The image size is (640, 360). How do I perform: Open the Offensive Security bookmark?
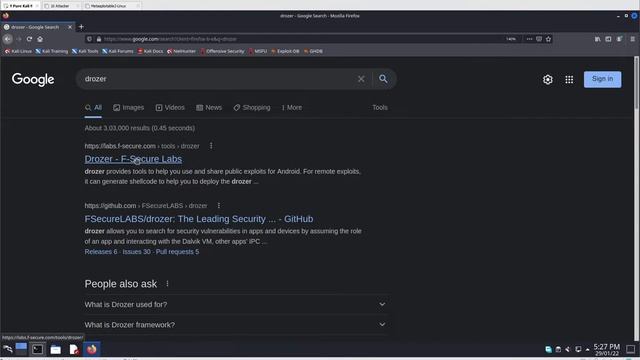222,51
